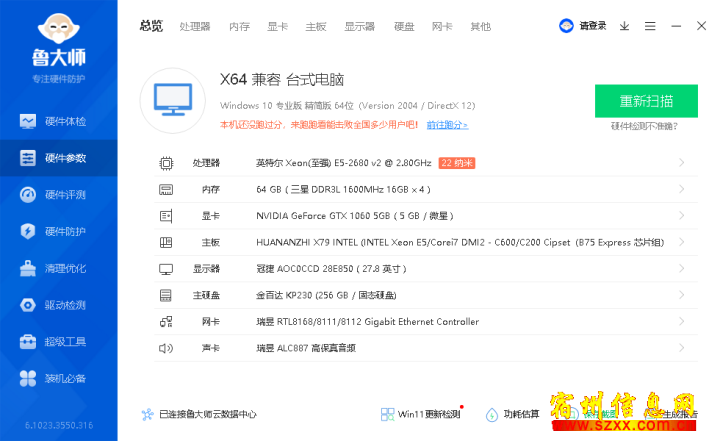The width and height of the screenshot is (720, 441).
Task: Click the 网卡 network row icon
Action: pyautogui.click(x=166, y=322)
